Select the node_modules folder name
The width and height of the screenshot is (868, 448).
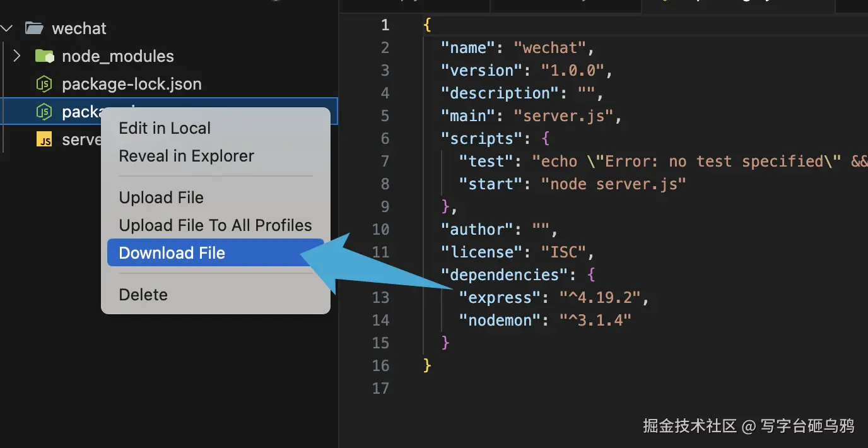[117, 56]
